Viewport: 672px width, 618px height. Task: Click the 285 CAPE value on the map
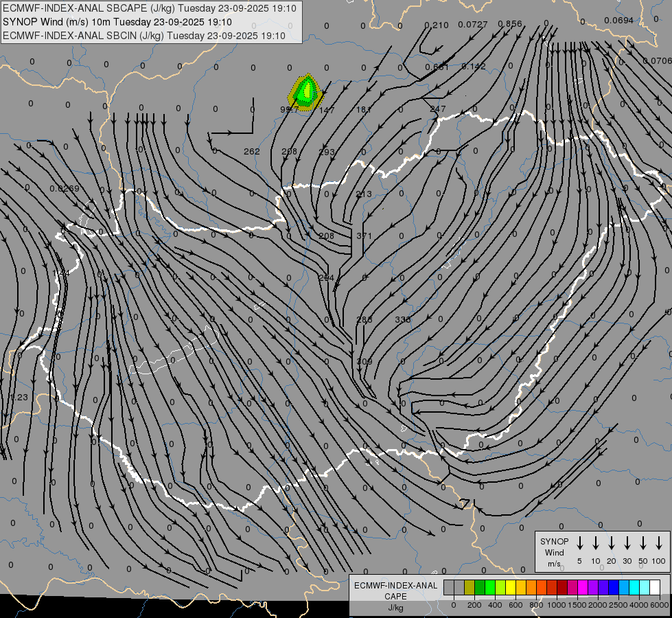[364, 319]
